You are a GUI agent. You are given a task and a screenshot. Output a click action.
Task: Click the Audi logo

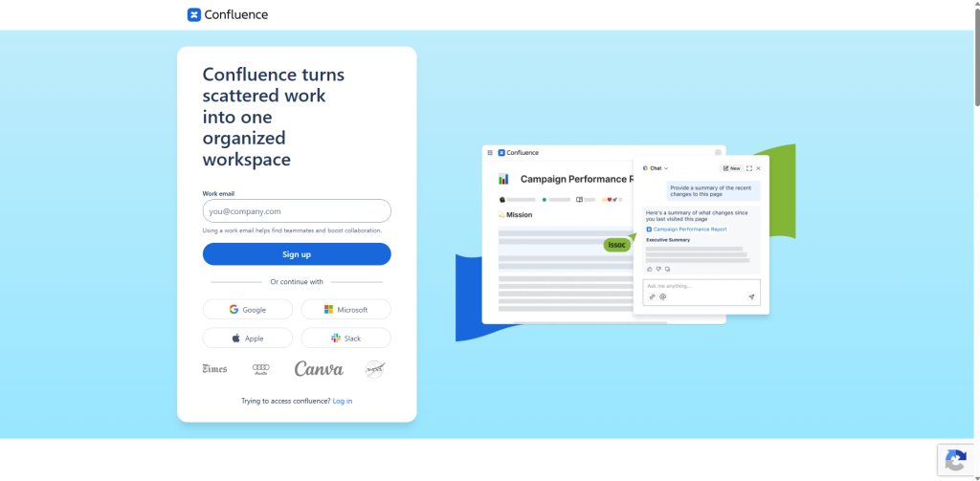click(260, 369)
